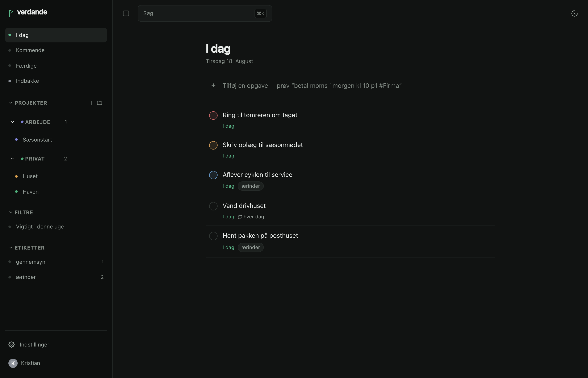588x378 pixels.
Task: Click the Kristian avatar
Action: (x=13, y=363)
